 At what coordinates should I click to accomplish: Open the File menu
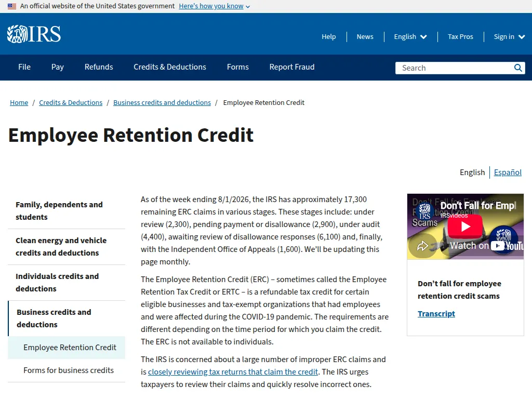24,67
